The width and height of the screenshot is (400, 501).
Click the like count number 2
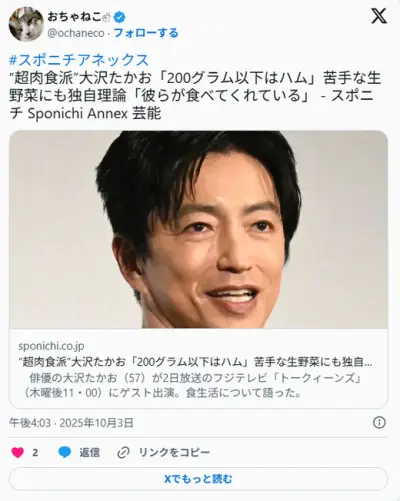pyautogui.click(x=35, y=453)
